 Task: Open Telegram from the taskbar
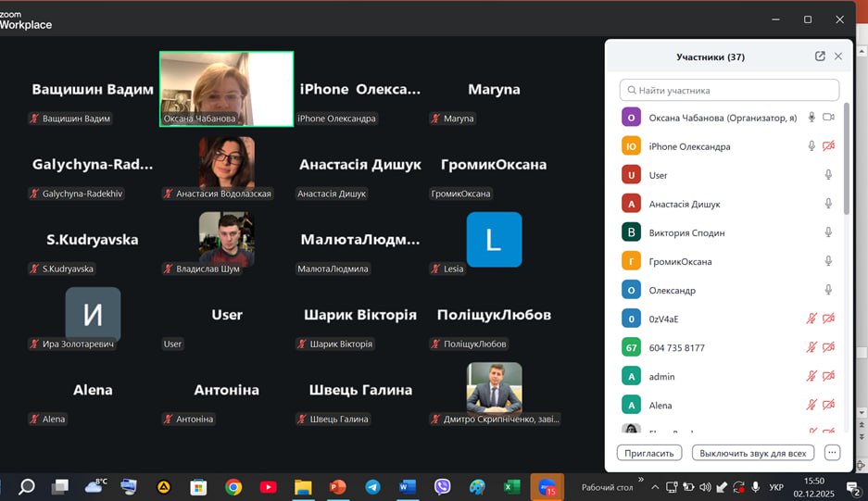(372, 487)
